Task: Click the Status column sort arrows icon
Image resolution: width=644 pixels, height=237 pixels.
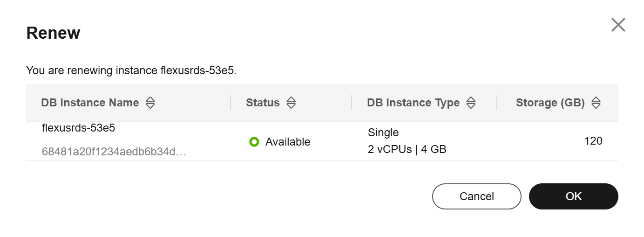Action: 291,103
